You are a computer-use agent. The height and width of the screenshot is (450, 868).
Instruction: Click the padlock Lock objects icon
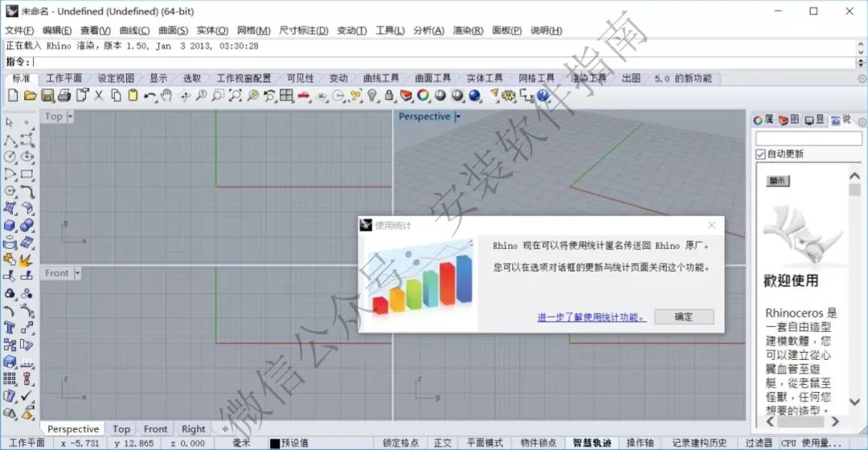click(389, 95)
